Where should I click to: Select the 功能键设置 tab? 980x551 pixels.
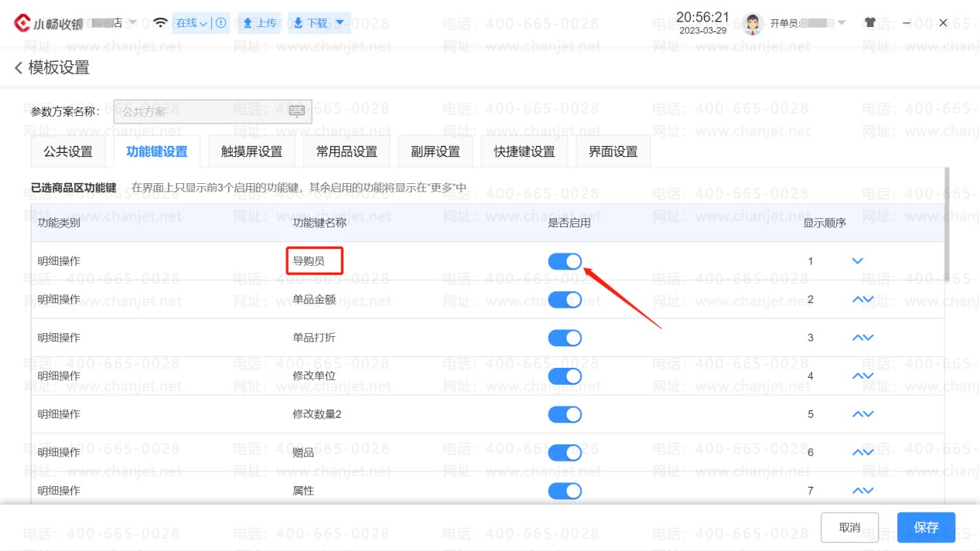pyautogui.click(x=157, y=151)
